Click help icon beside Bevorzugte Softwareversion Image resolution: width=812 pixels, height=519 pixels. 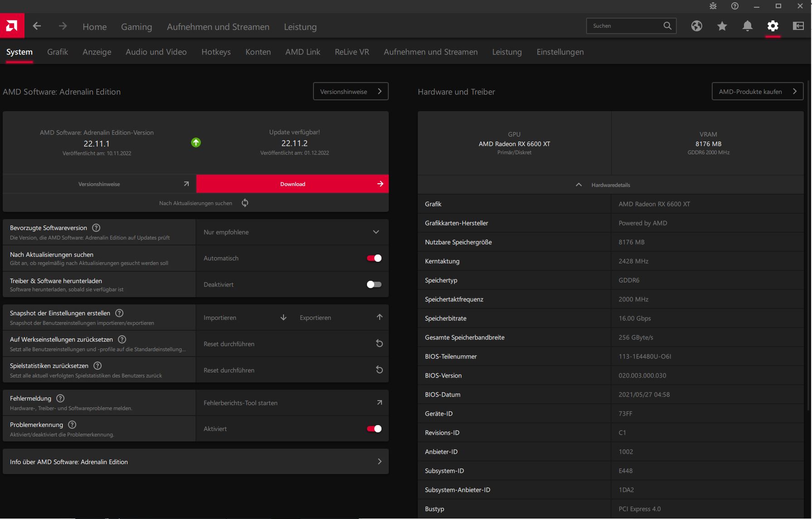coord(96,228)
